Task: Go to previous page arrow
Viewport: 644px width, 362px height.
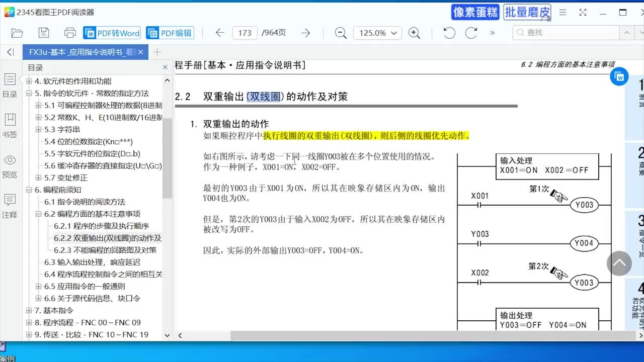Action: pos(220,33)
